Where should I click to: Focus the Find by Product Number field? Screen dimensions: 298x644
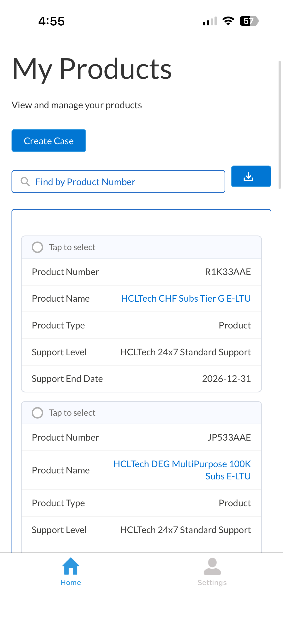(118, 182)
